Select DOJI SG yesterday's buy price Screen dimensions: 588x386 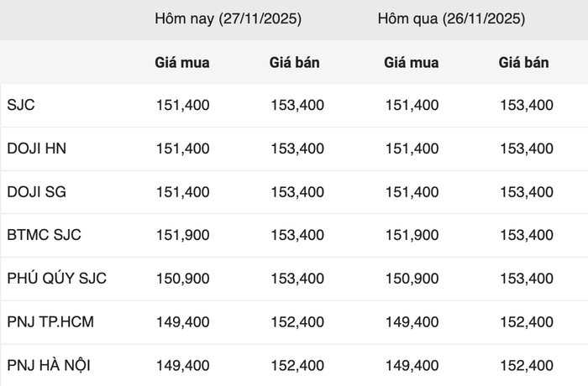coord(412,192)
